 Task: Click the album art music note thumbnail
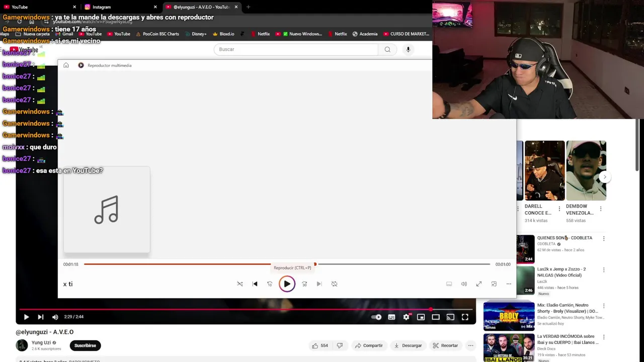[107, 210]
